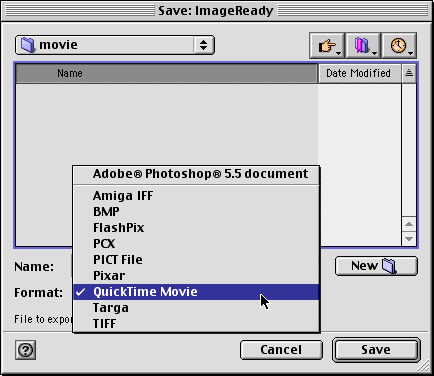434x376 pixels.
Task: Open the Shortcuts pointing-hand menu
Action: tap(327, 45)
